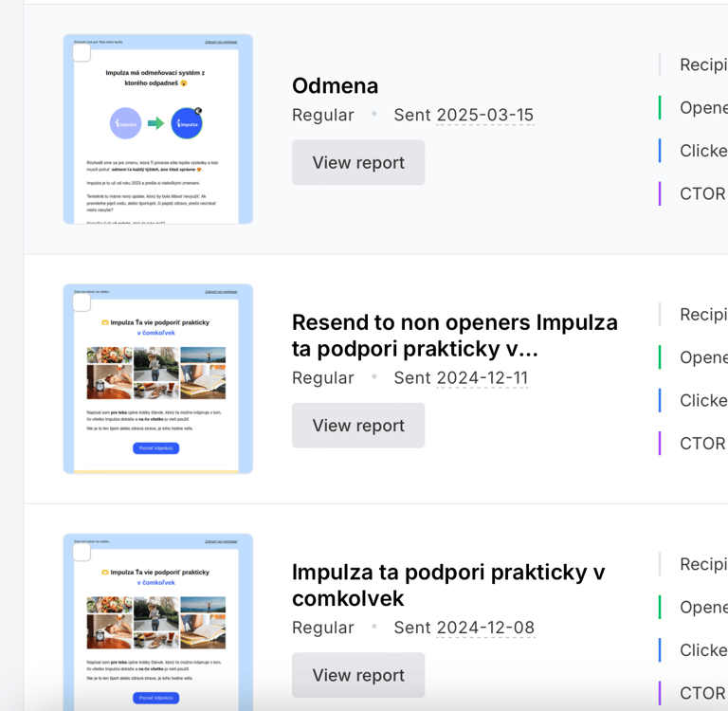This screenshot has height=711, width=728.
Task: View report for Resend to non openers campaign
Action: tap(358, 426)
